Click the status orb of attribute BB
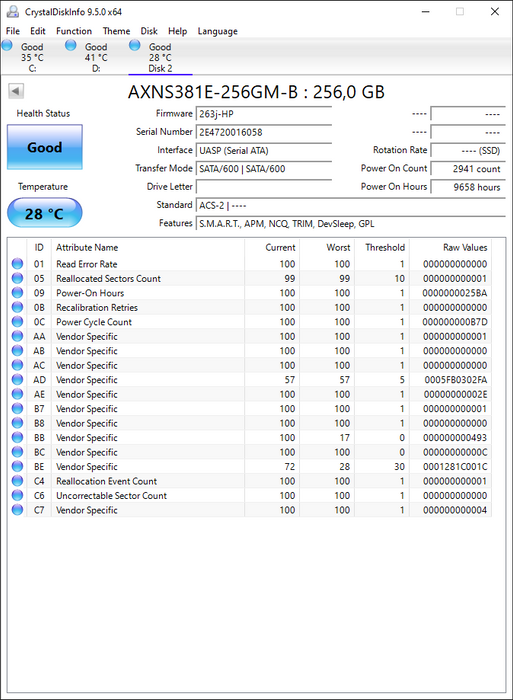 point(17,438)
